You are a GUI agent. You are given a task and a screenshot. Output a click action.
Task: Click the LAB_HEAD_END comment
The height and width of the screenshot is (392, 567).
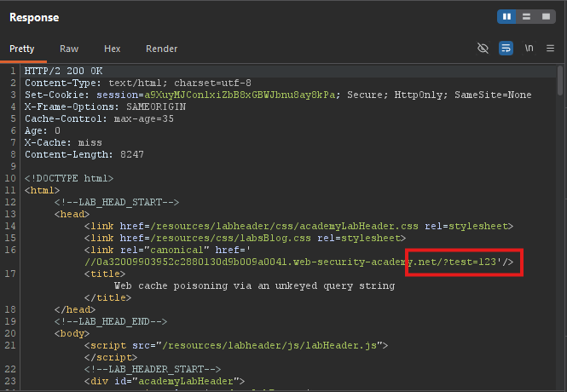click(111, 321)
